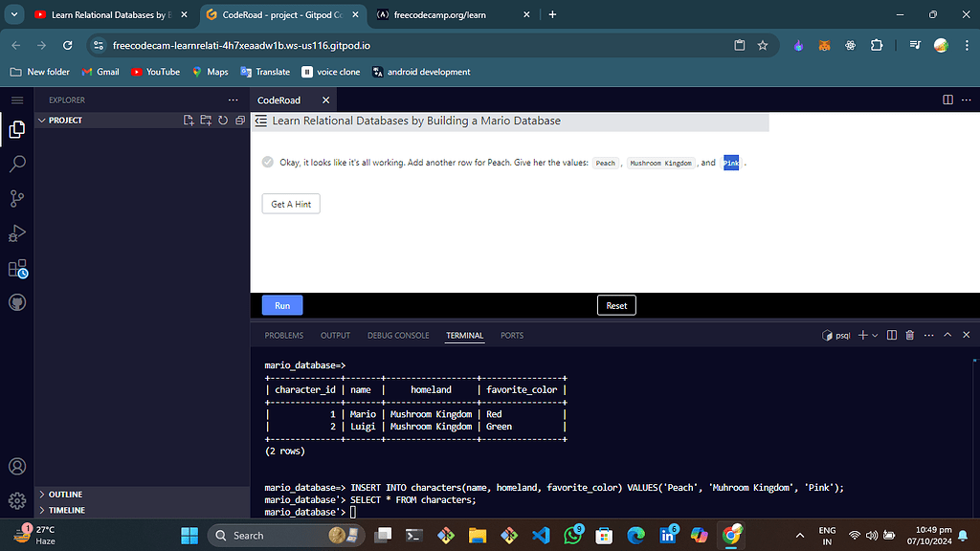The image size is (980, 551).
Task: Open Run and Debug view
Action: click(x=15, y=232)
